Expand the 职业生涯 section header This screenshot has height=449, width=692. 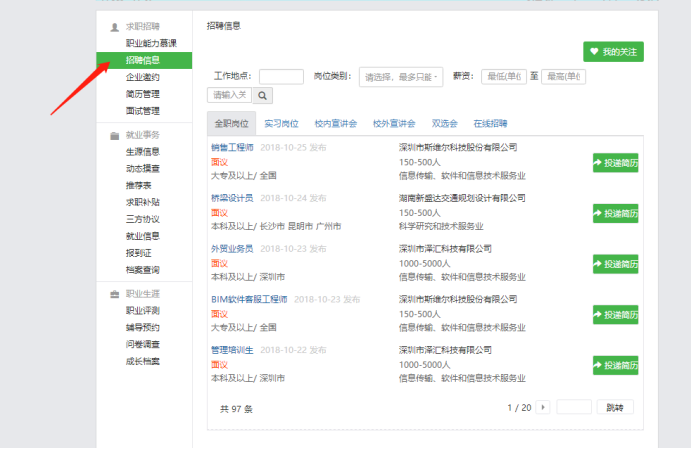pyautogui.click(x=143, y=294)
